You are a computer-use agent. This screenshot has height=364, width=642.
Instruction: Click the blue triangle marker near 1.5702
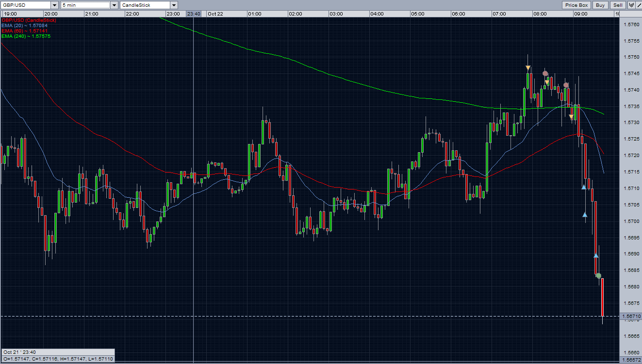585,215
